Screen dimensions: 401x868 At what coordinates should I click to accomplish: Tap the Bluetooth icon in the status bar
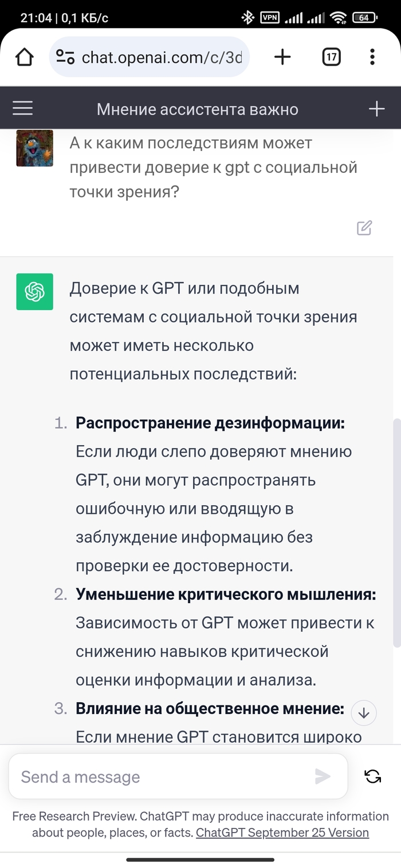[249, 17]
